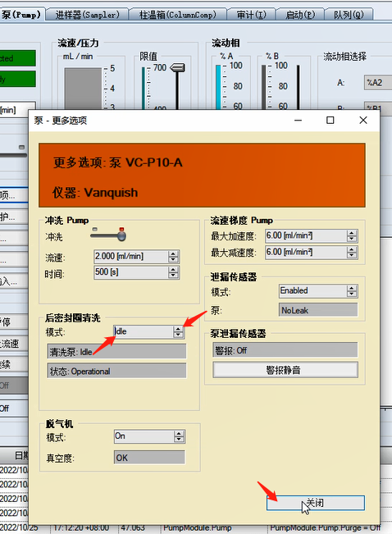Screen dimensions: 392x534
Task: Click the 47.063 log table cell
Action: pos(133,527)
